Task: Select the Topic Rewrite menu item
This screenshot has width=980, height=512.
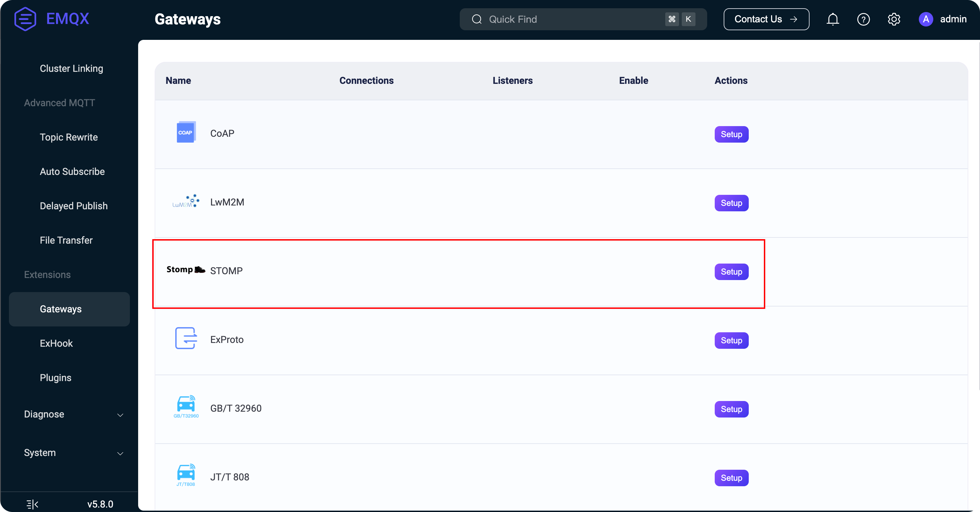Action: (x=69, y=137)
